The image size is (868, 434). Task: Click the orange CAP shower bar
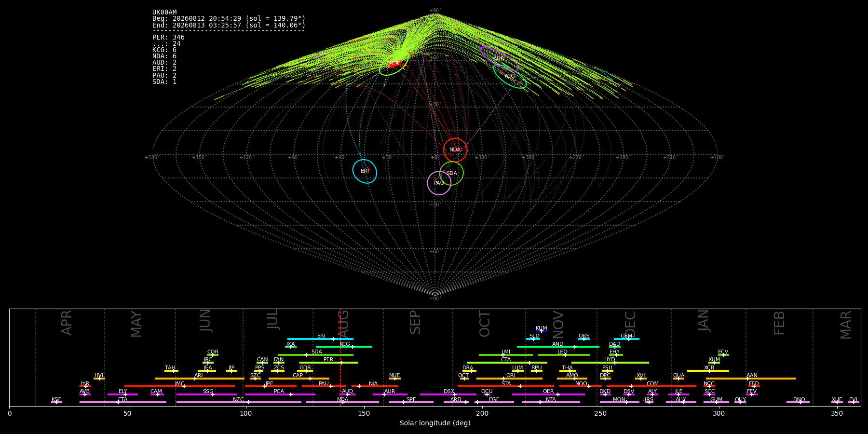(x=299, y=379)
